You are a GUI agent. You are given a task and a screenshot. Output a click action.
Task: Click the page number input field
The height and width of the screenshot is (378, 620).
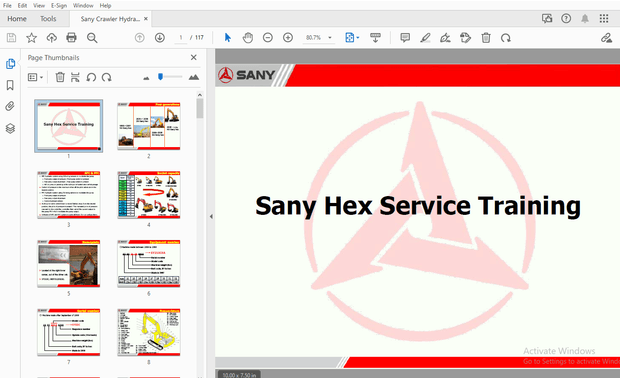click(x=181, y=38)
